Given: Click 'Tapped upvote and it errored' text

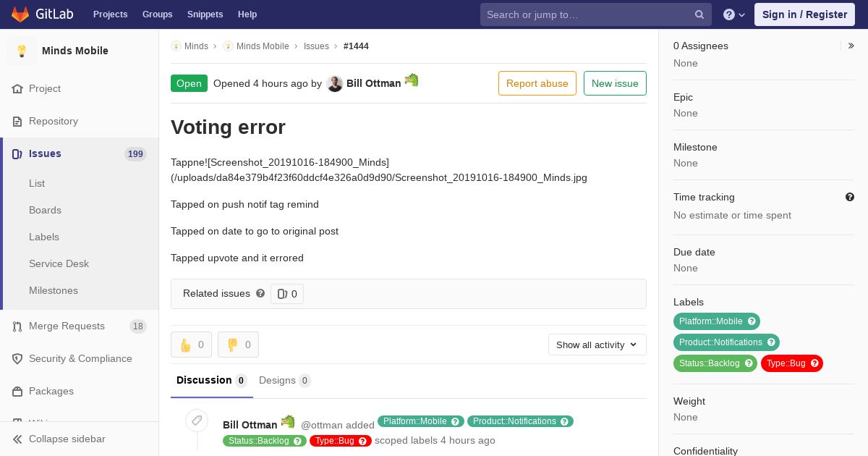Looking at the screenshot, I should click(237, 258).
